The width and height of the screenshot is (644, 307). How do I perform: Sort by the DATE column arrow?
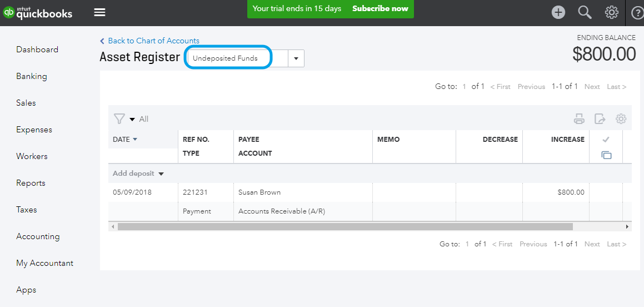coord(135,140)
